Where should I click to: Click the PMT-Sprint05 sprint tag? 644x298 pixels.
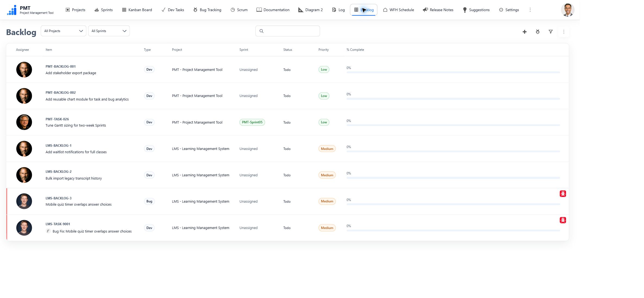[x=252, y=122]
